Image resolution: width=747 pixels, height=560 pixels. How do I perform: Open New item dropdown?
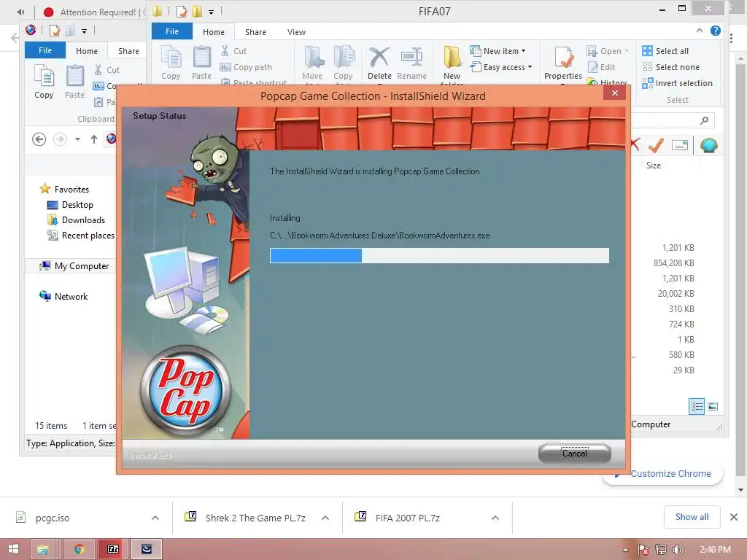(498, 51)
